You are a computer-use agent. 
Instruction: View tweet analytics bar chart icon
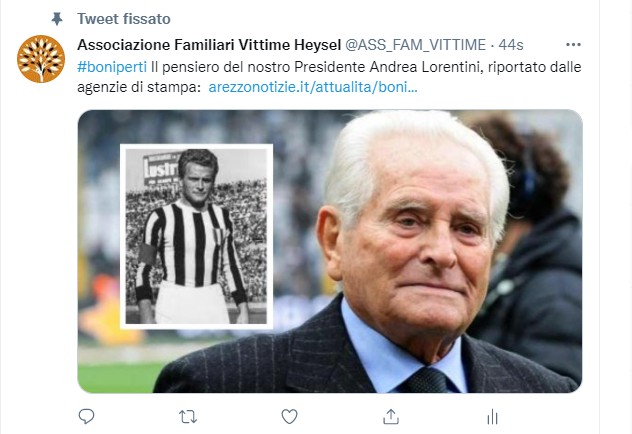click(x=492, y=417)
